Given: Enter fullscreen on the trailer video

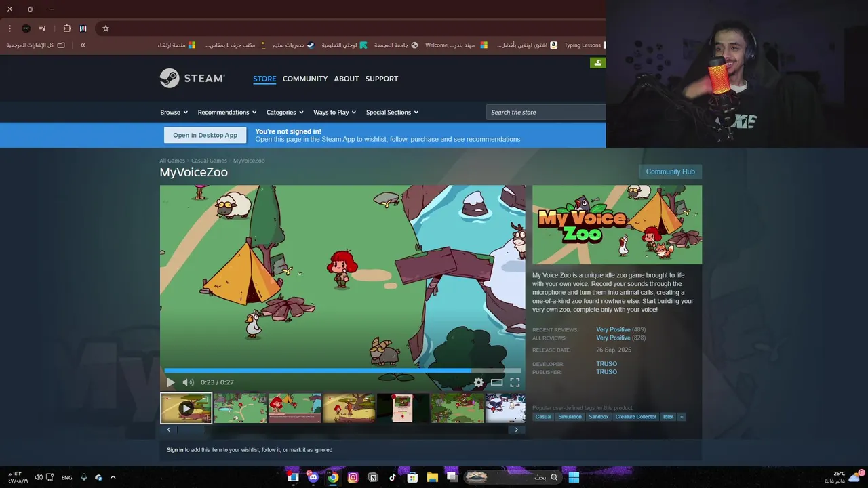Looking at the screenshot, I should tap(515, 382).
